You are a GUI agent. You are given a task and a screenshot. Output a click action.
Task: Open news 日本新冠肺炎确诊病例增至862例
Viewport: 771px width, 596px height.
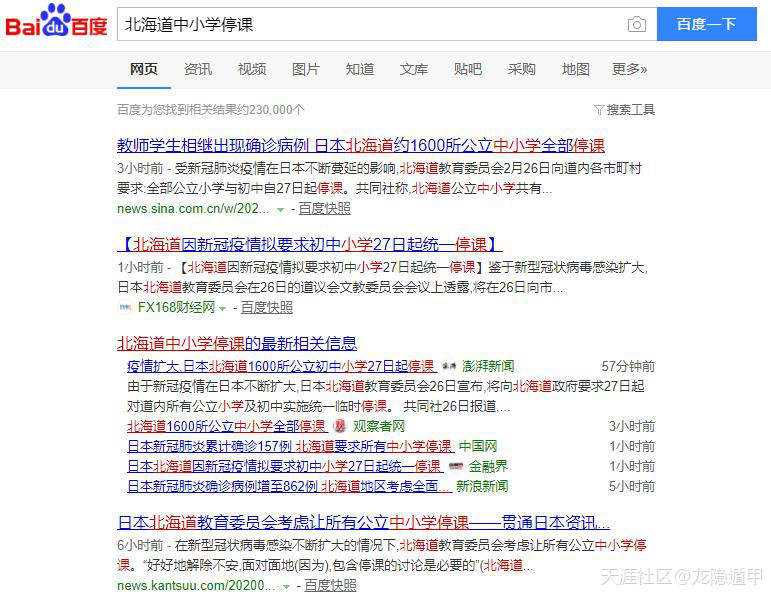(x=289, y=486)
